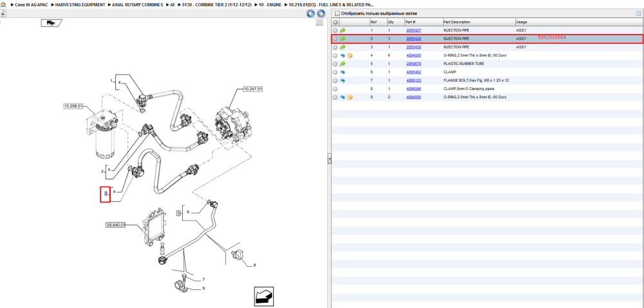Click the box icon on the Ref 9 O-RING row
Screen dimensions: 644x308
(350, 97)
